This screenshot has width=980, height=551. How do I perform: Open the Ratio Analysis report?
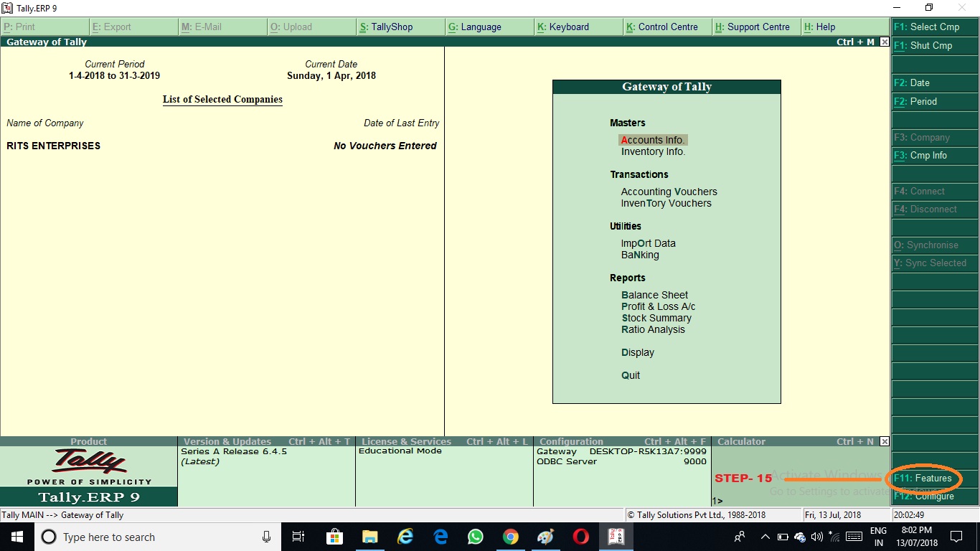tap(654, 329)
